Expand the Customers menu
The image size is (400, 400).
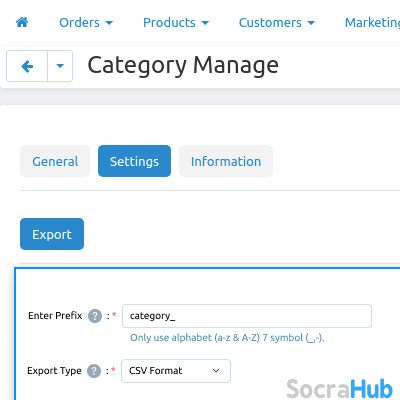[x=277, y=23]
